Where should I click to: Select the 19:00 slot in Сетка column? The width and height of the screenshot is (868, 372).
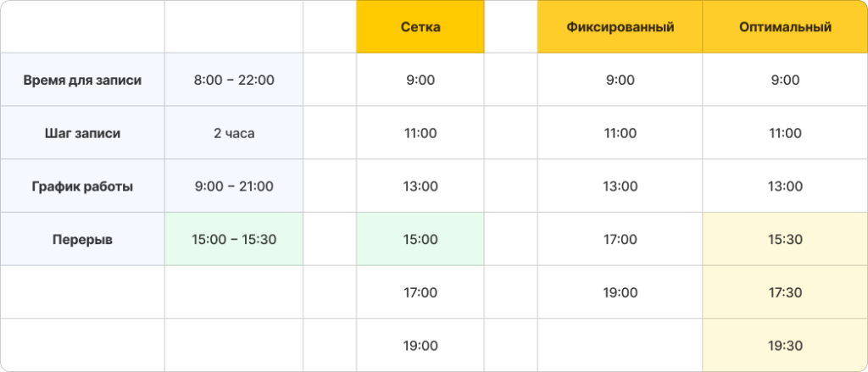tap(420, 346)
